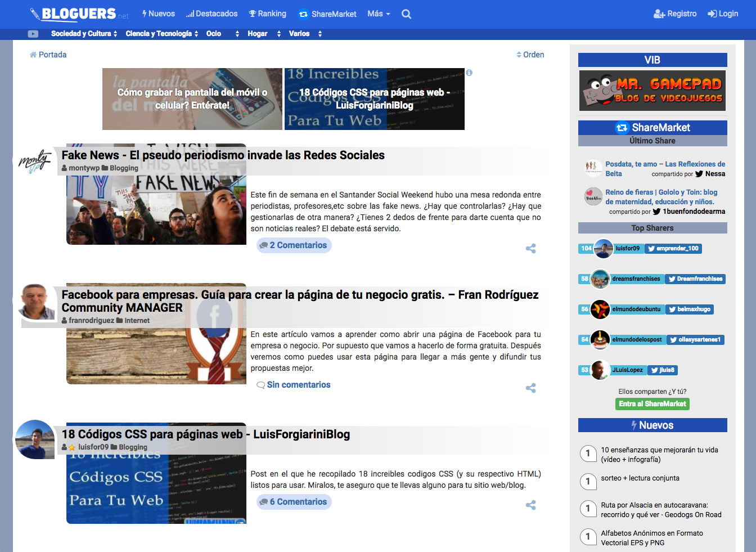Image resolution: width=756 pixels, height=552 pixels.
Task: Click share icon on 18 Códigos CSS post
Action: pyautogui.click(x=530, y=505)
